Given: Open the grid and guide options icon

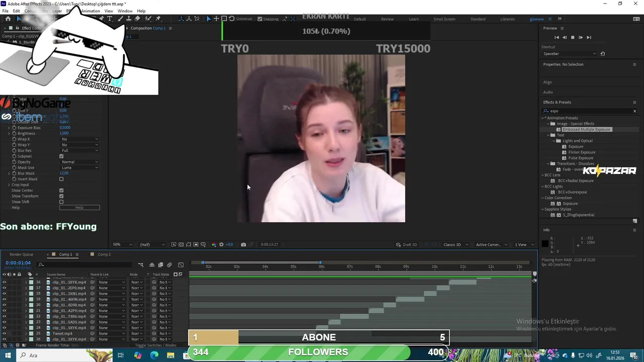Looking at the screenshot, I should 203,244.
